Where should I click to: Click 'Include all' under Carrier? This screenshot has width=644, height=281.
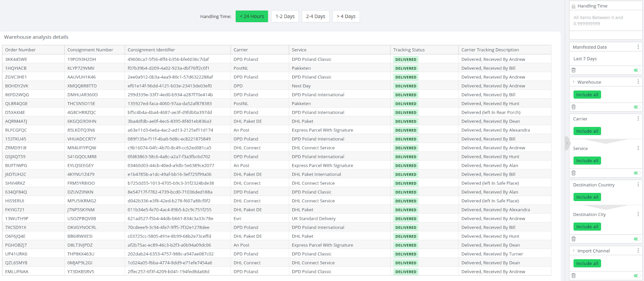[587, 131]
